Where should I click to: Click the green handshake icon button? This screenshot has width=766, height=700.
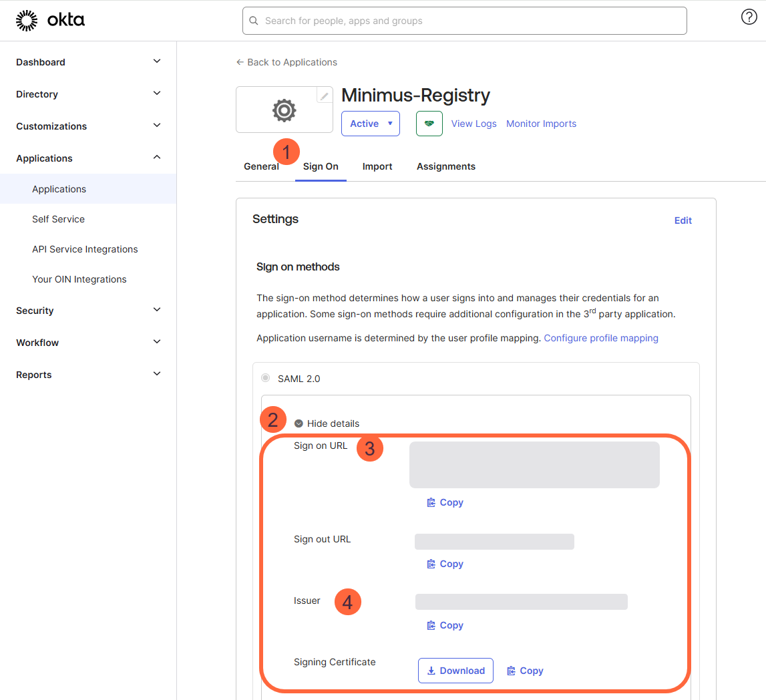point(429,124)
